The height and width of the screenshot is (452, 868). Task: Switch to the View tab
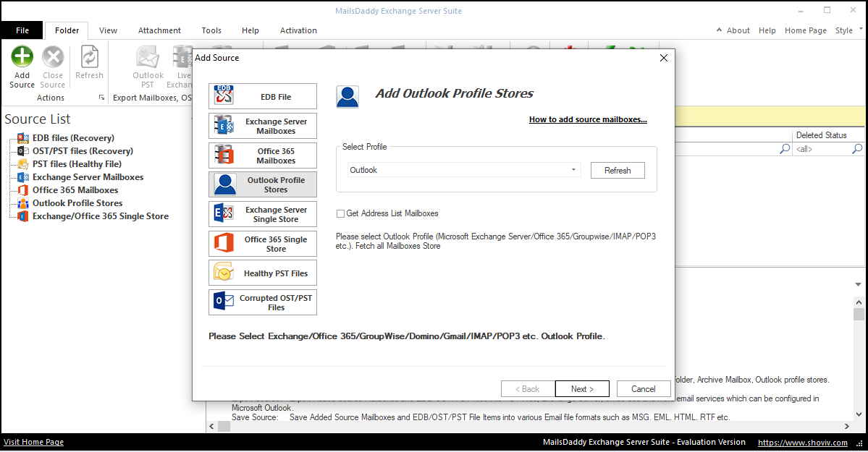click(x=108, y=30)
